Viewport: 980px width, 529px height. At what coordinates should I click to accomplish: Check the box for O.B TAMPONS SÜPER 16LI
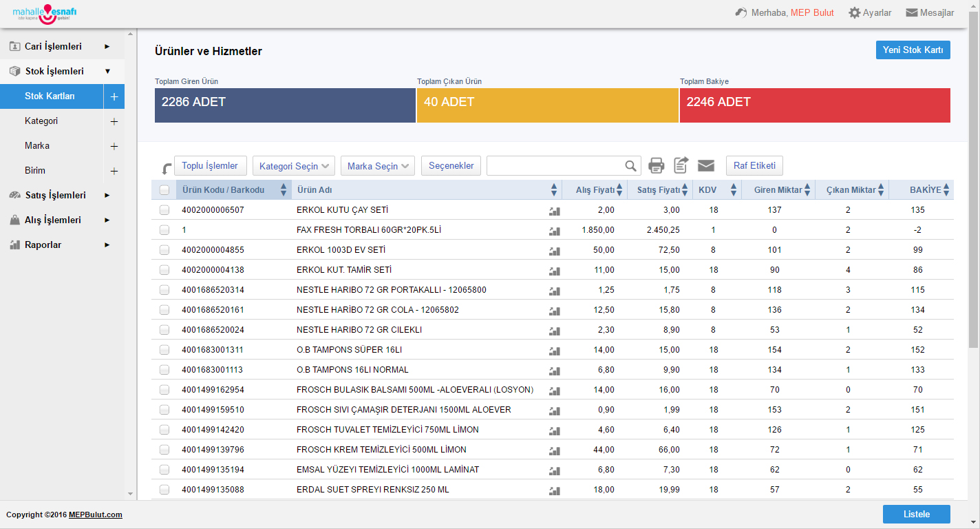pyautogui.click(x=164, y=350)
